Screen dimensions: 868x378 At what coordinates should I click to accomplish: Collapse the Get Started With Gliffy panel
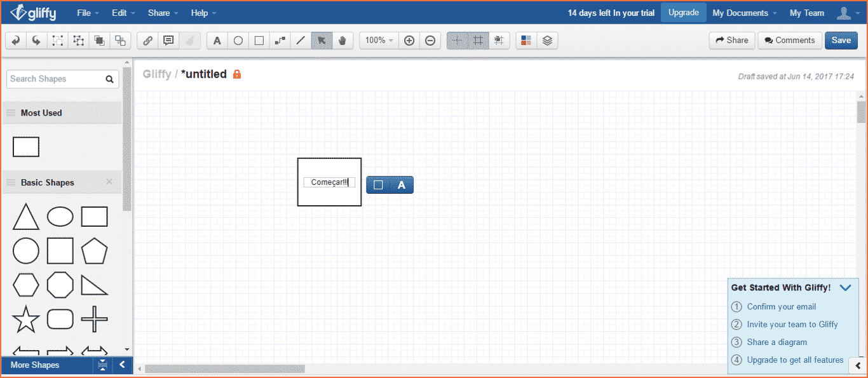[845, 288]
